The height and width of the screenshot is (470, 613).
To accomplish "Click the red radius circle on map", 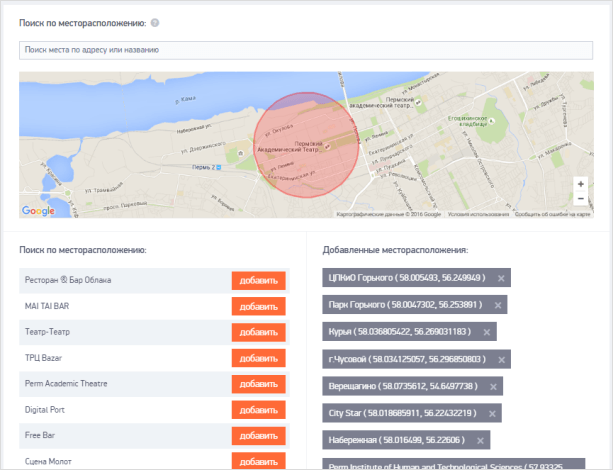I will pos(306,145).
